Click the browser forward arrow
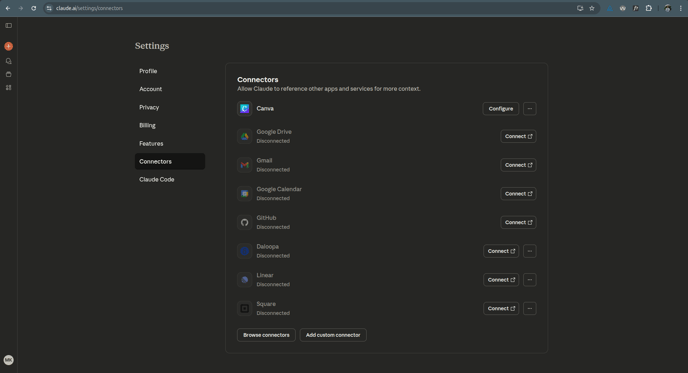The width and height of the screenshot is (688, 373). pyautogui.click(x=21, y=8)
